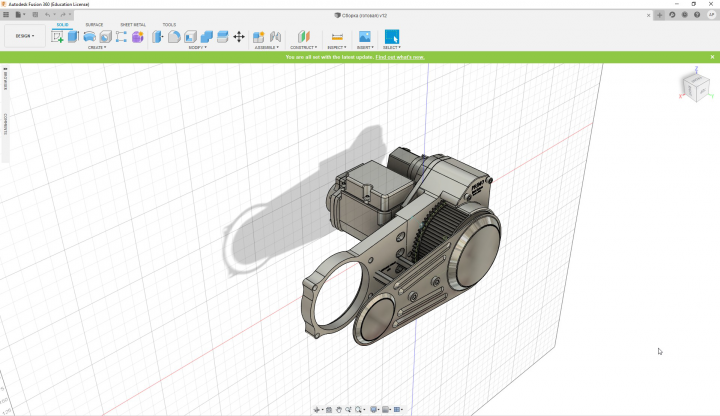Expand the MODIFY menu

point(197,47)
